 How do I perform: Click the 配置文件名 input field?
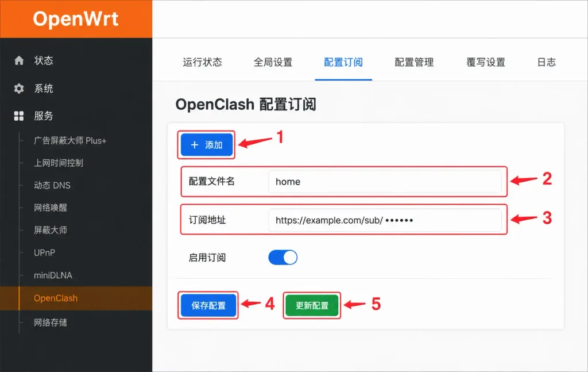coord(385,182)
